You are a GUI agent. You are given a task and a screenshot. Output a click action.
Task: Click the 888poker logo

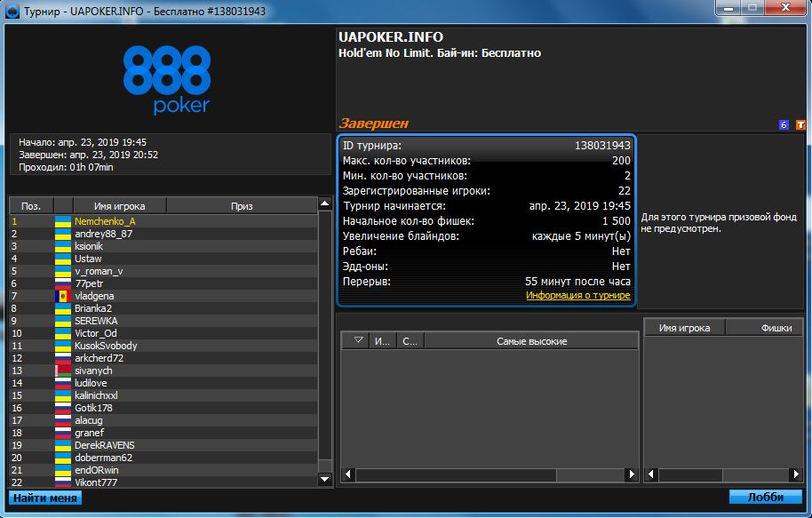167,79
